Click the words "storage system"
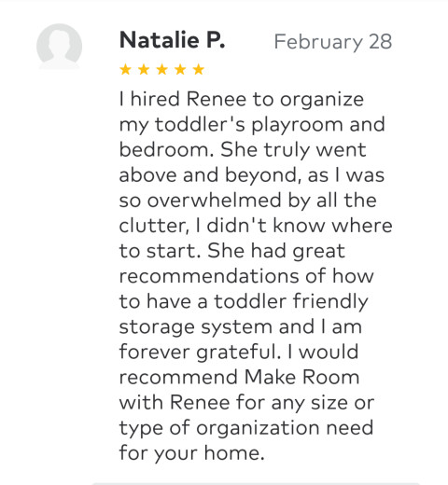The height and width of the screenshot is (485, 448). (x=196, y=327)
